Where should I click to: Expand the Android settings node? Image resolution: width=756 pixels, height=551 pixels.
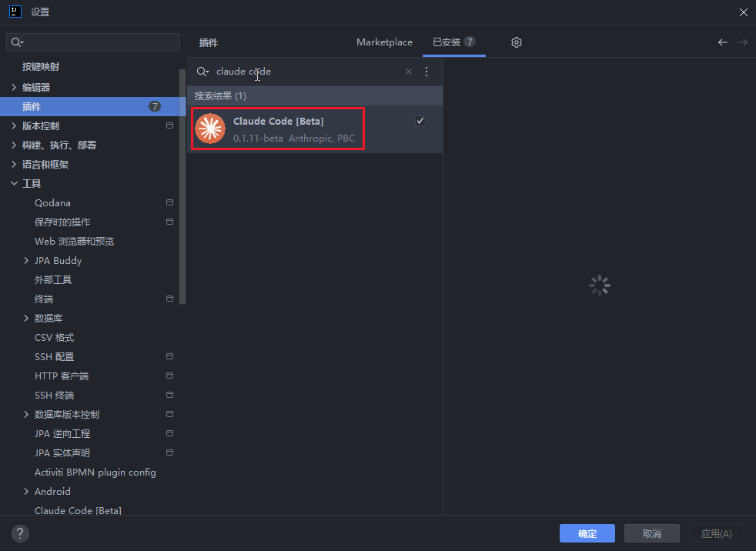26,491
